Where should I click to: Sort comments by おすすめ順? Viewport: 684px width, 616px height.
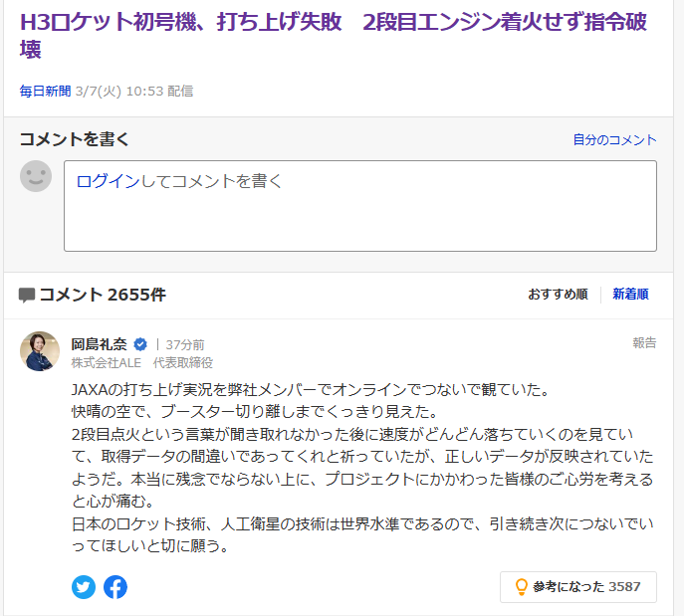point(558,295)
